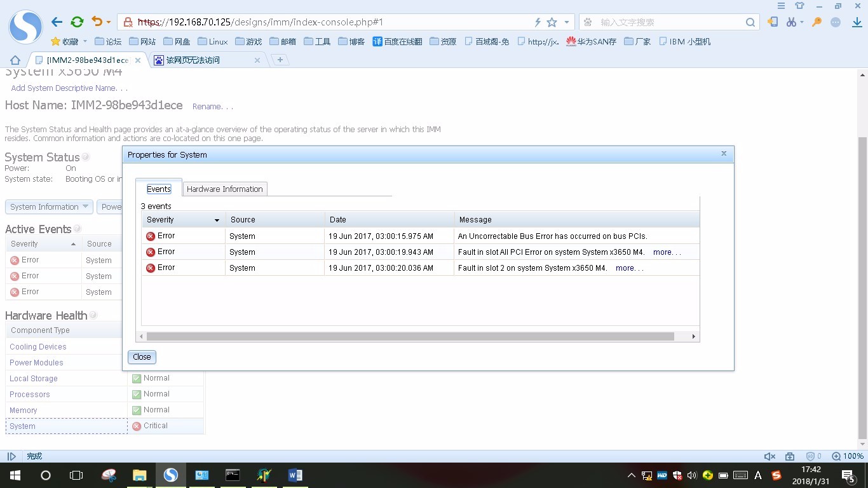
Task: Switch to the IMM2-98be943d1ece tab
Action: click(88, 60)
